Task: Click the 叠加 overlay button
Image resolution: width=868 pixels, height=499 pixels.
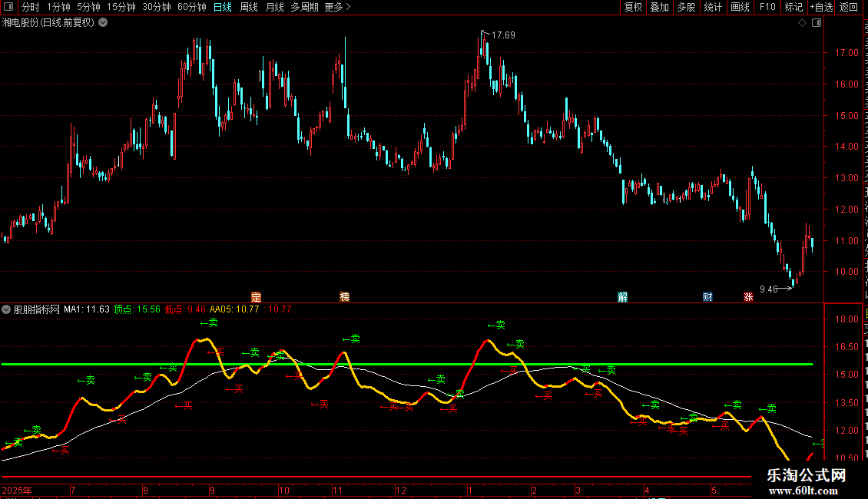Action: [x=659, y=7]
